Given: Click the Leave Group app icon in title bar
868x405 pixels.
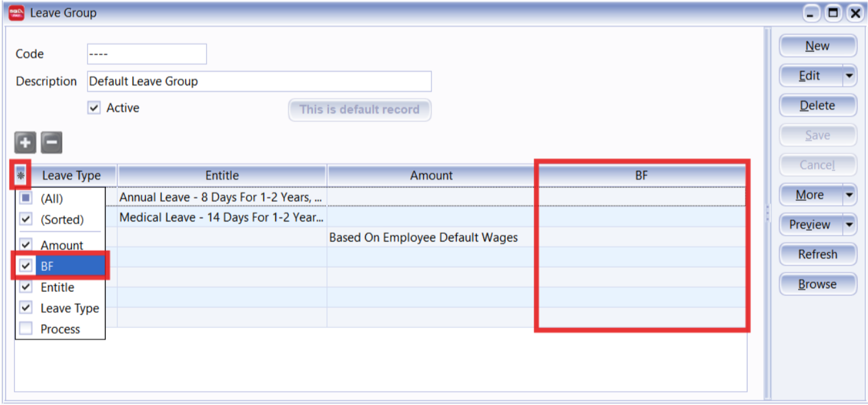Looking at the screenshot, I should pos(16,13).
